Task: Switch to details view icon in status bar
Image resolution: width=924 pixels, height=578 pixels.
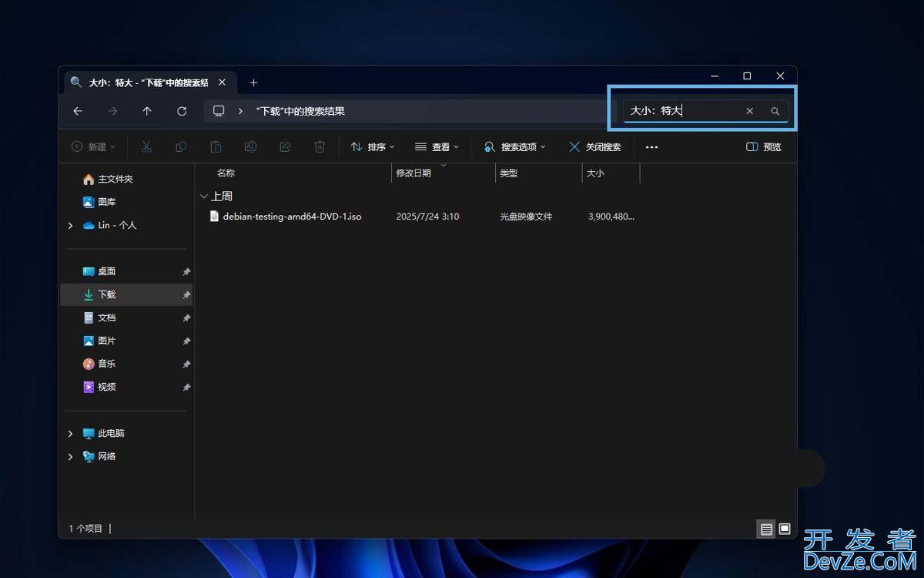Action: pyautogui.click(x=766, y=529)
